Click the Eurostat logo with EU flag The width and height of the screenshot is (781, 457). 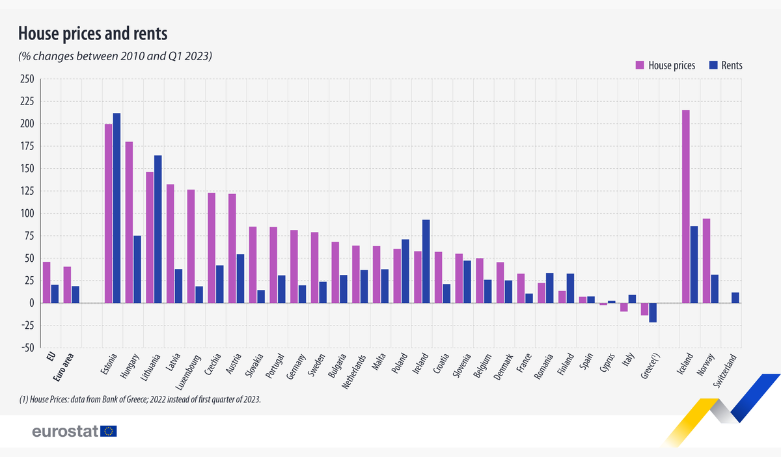[x=75, y=431]
